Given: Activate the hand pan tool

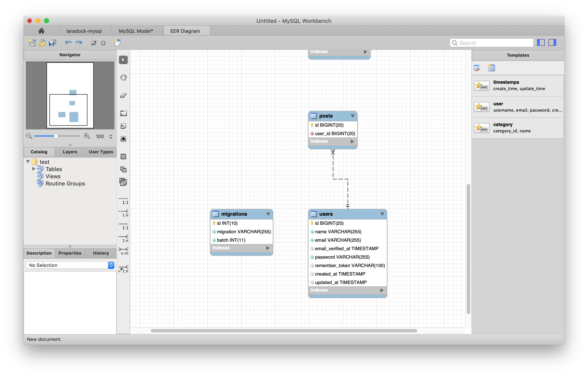Looking at the screenshot, I should 123,78.
